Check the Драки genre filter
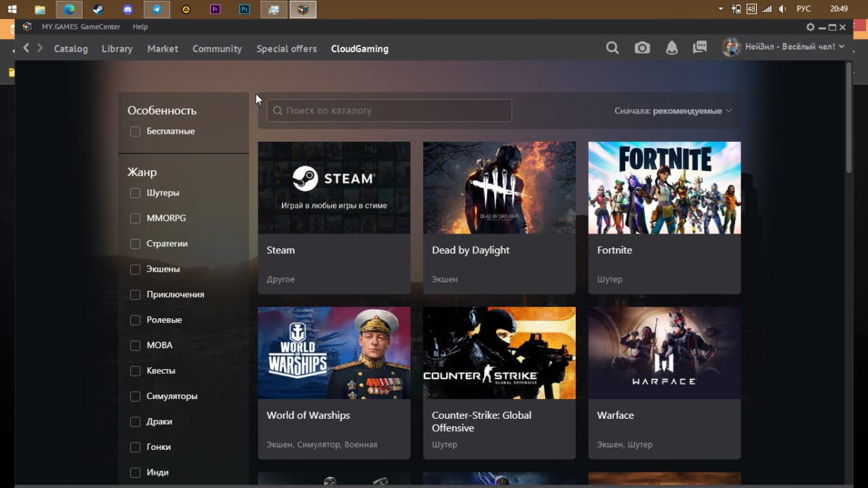The image size is (868, 488). pyautogui.click(x=135, y=421)
